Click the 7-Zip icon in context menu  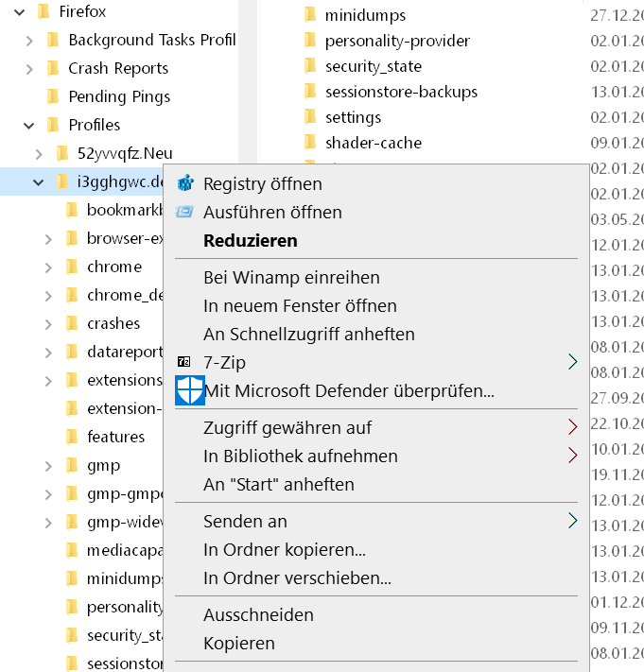[x=184, y=361]
